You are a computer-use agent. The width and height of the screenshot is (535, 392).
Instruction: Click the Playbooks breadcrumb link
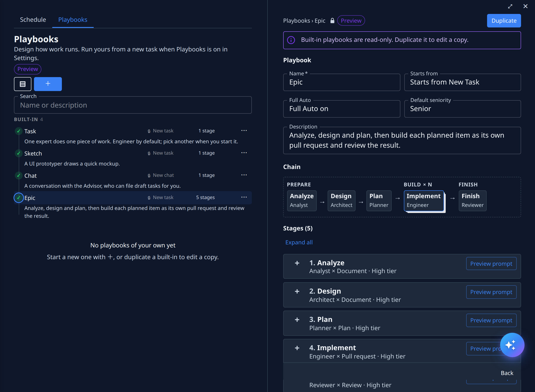point(296,21)
